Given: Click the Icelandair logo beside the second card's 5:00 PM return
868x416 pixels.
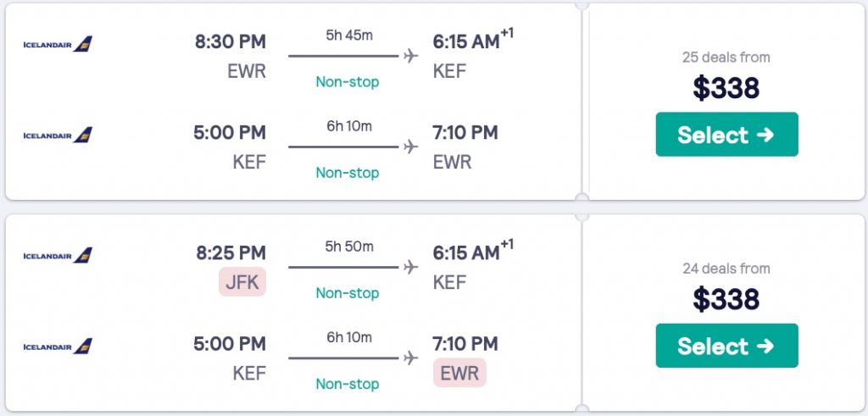Looking at the screenshot, I should coord(58,346).
